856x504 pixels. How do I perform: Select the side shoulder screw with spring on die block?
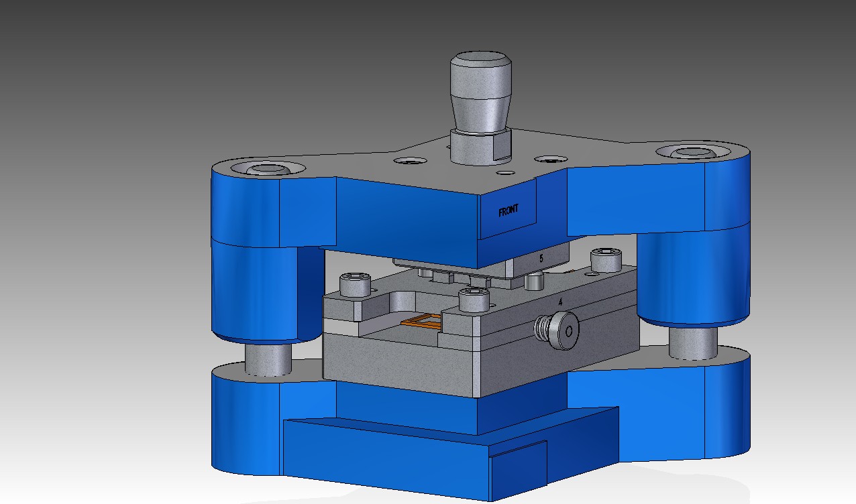557,330
